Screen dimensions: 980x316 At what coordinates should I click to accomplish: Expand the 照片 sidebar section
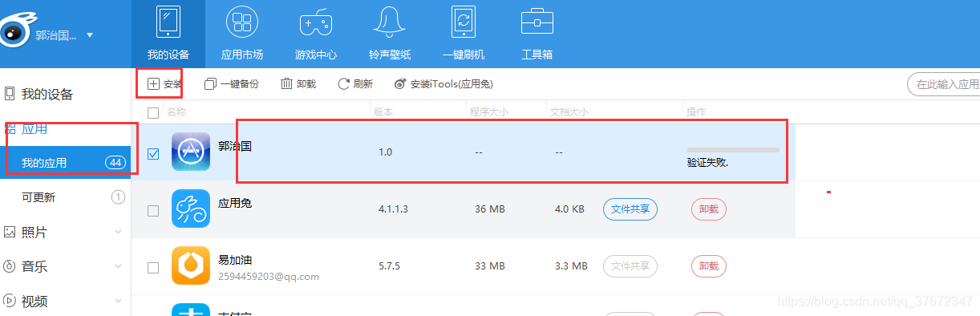click(118, 233)
